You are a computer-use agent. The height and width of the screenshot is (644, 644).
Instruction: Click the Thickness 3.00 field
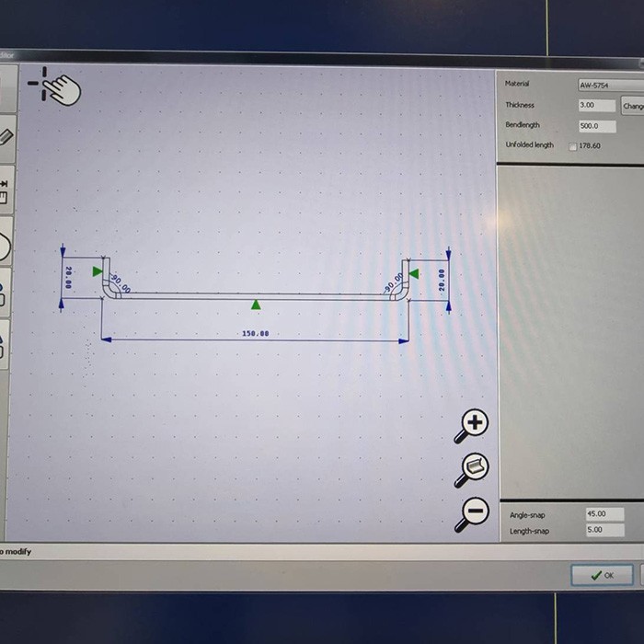[x=597, y=105]
